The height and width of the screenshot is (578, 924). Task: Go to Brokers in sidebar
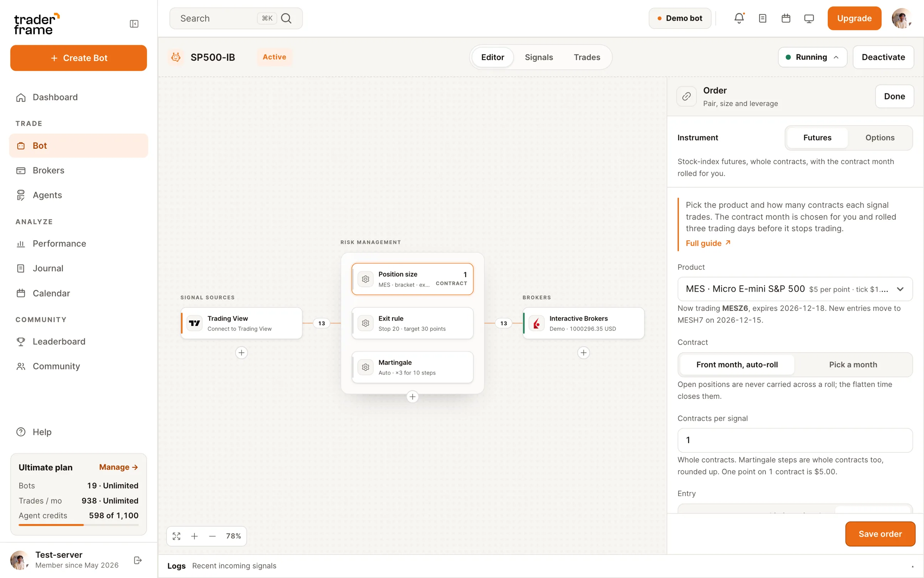79,170
